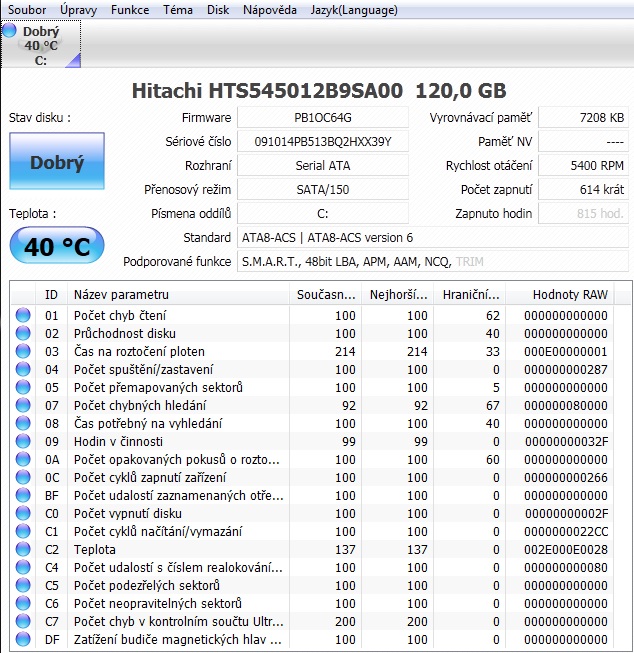
Task: Click the supported functions field with S.M.A.R.T.
Action: point(433,262)
